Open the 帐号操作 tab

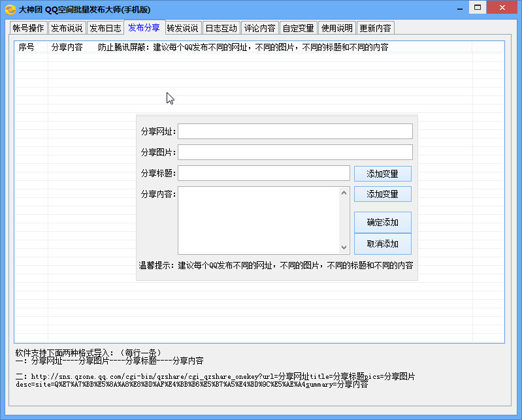(x=28, y=28)
